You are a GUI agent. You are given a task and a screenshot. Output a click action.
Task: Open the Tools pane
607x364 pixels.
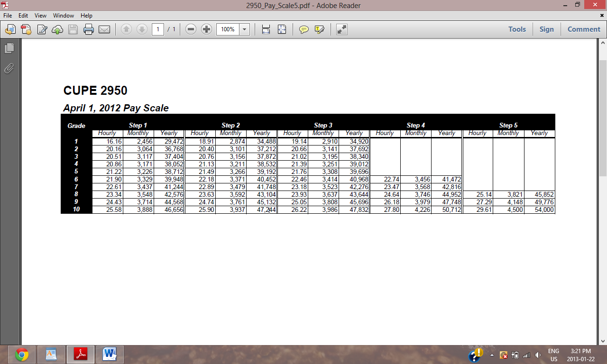[x=517, y=29]
